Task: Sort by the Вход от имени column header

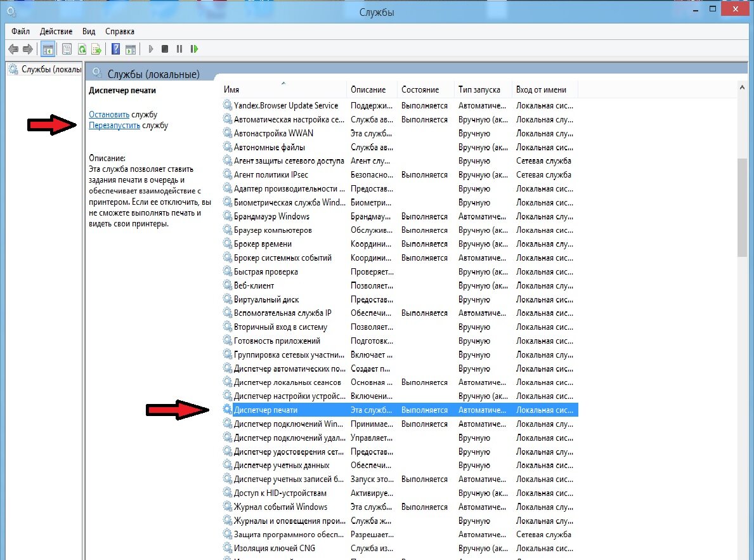Action: [544, 89]
